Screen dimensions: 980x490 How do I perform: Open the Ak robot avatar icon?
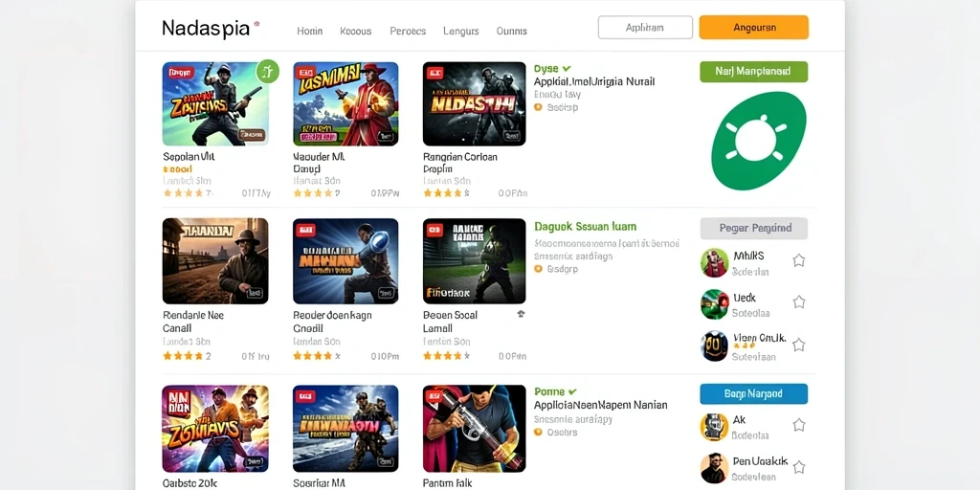tap(714, 427)
